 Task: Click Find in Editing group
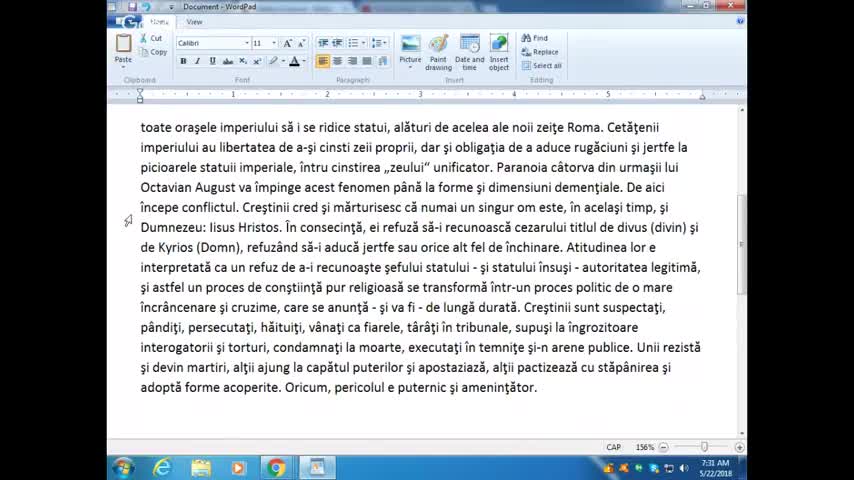pyautogui.click(x=534, y=38)
